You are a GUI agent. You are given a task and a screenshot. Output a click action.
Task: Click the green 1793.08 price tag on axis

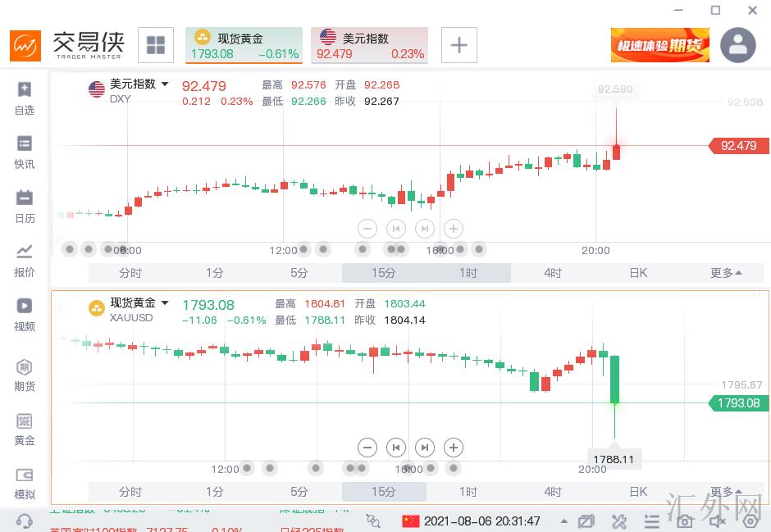click(x=738, y=403)
